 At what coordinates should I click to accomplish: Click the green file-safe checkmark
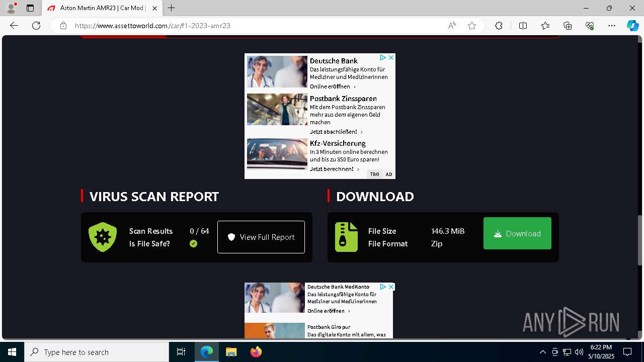[193, 244]
